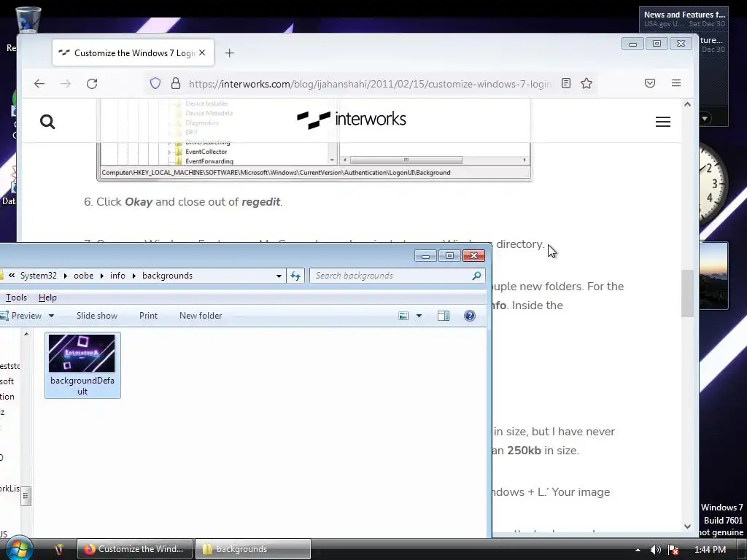This screenshot has height=560, width=747.
Task: Switch to backgrounds taskbar button
Action: [x=253, y=549]
